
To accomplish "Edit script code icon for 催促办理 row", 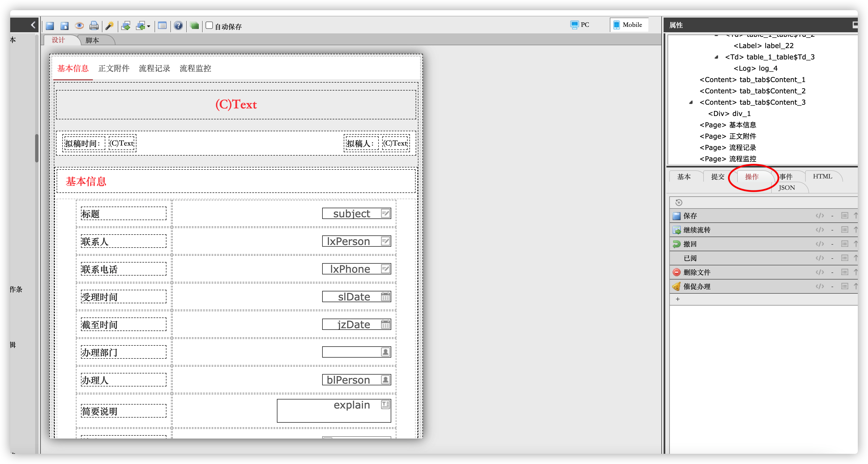I will coord(820,287).
